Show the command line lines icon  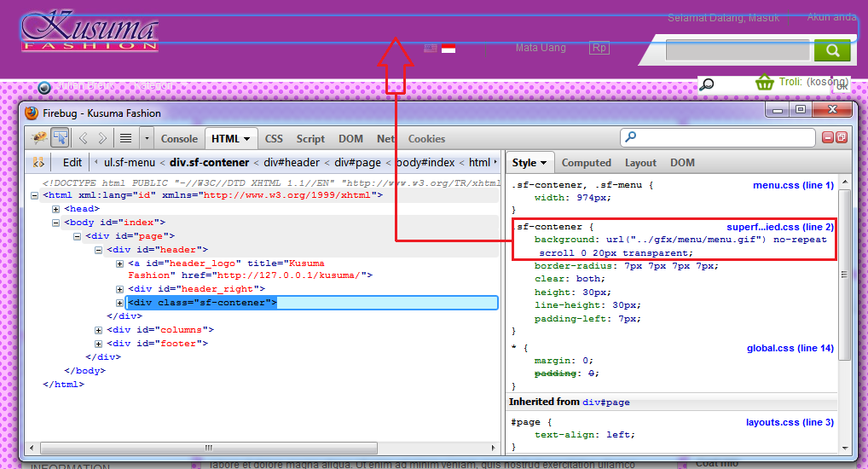tap(126, 138)
